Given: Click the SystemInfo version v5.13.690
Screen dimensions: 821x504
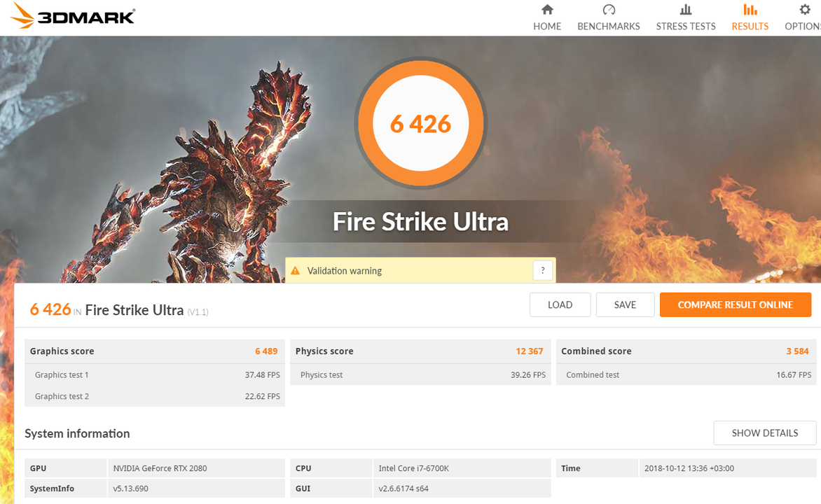Looking at the screenshot, I should pos(130,489).
